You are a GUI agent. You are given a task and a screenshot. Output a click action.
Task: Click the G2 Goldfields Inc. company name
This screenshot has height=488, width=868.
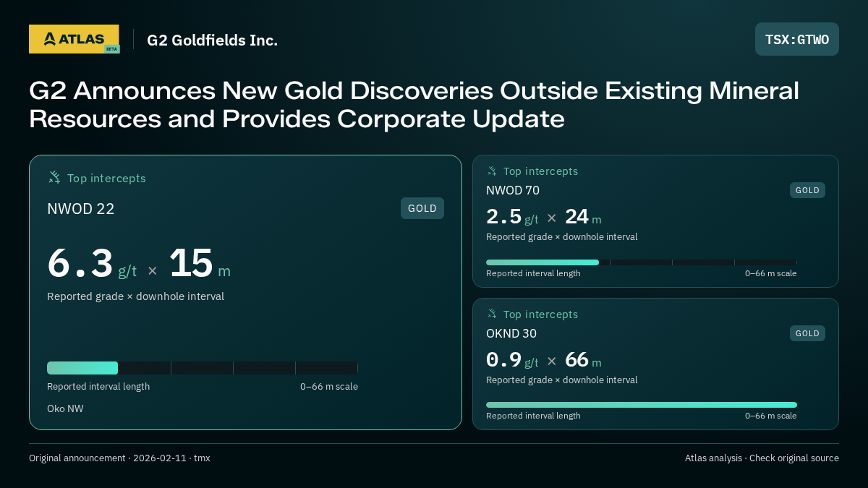pyautogui.click(x=212, y=40)
